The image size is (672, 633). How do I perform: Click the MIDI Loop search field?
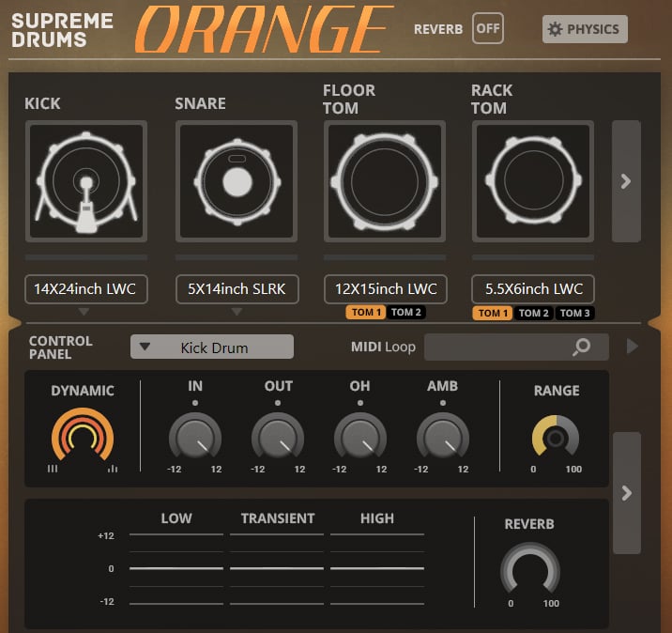[497, 347]
